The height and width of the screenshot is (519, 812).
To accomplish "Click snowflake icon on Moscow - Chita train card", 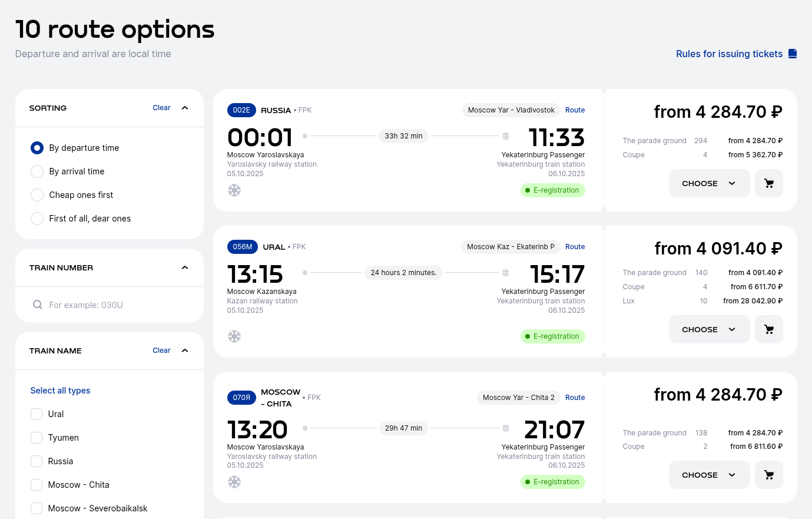I will pyautogui.click(x=234, y=482).
